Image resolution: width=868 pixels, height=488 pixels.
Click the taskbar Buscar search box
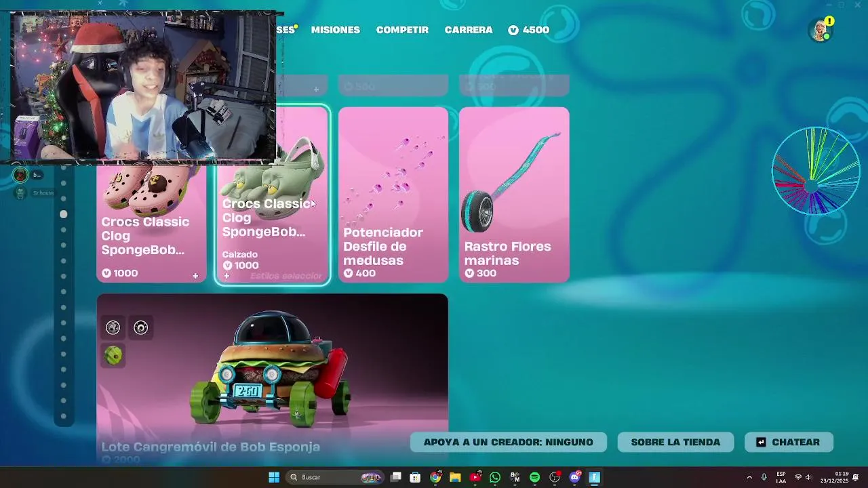(x=336, y=477)
